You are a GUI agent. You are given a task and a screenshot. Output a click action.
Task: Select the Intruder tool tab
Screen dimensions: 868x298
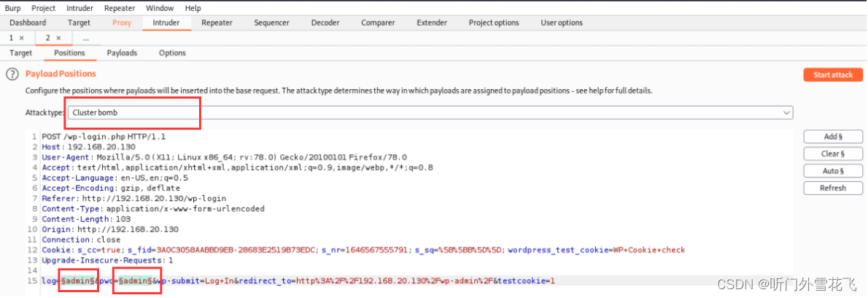point(166,23)
